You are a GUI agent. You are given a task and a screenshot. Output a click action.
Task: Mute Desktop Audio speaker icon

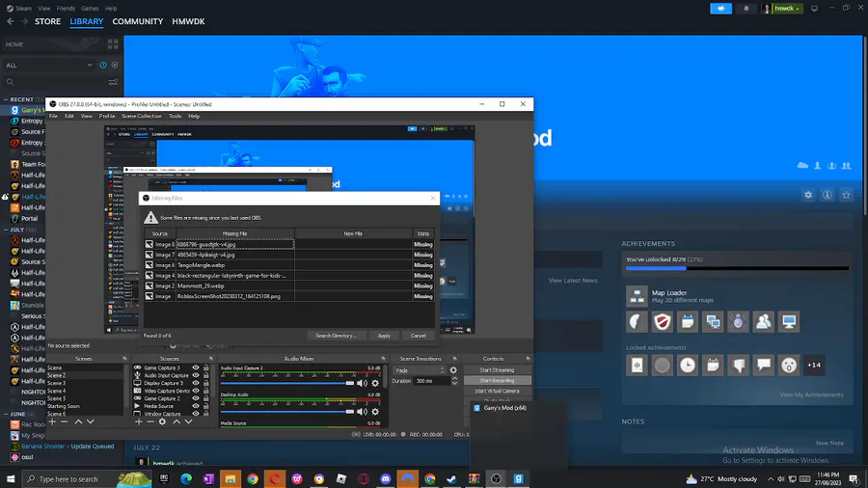[362, 411]
